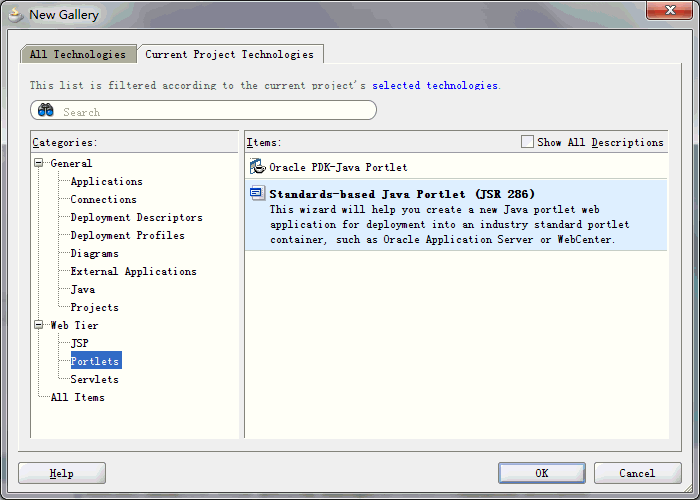Click the New Gallery title bar icon
This screenshot has width=700, height=500.
coord(16,14)
